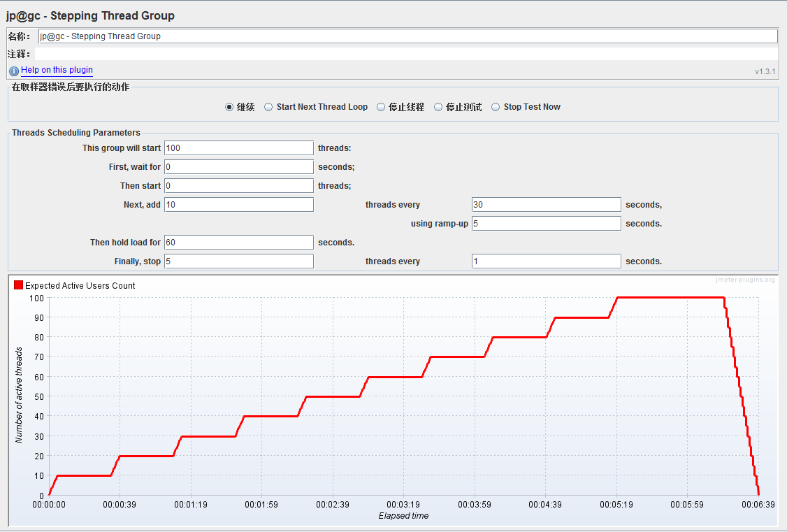Click the Expected Active Users Count legend label

click(x=80, y=285)
